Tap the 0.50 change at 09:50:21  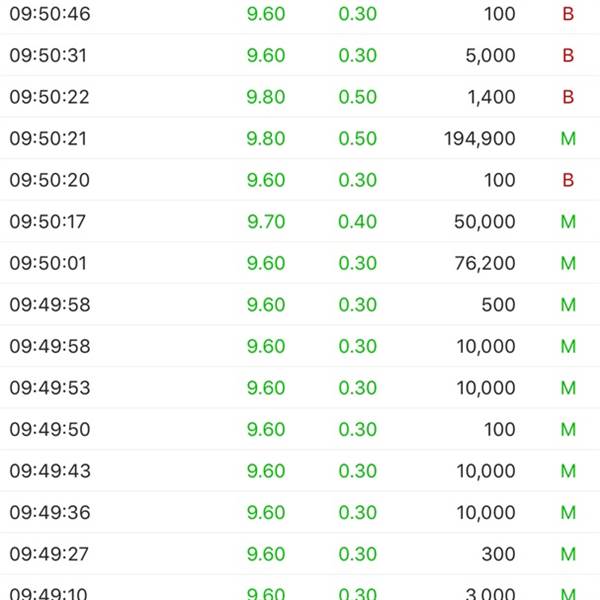(358, 139)
